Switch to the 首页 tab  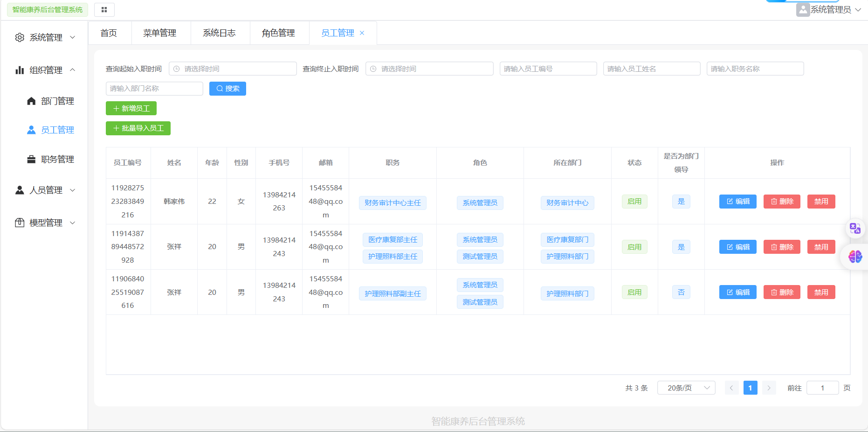click(109, 33)
